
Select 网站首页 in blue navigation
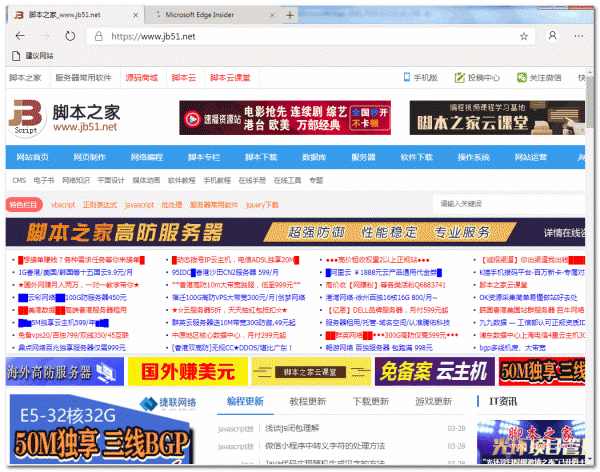[x=32, y=157]
